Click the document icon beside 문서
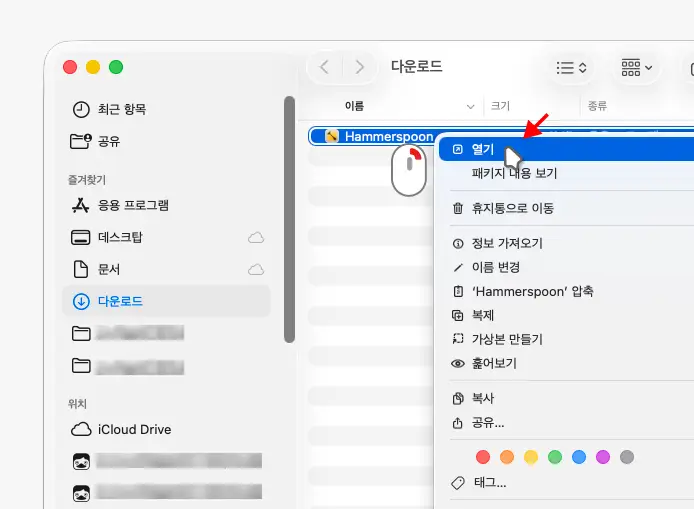Viewport: 694px width, 509px height. (81, 269)
